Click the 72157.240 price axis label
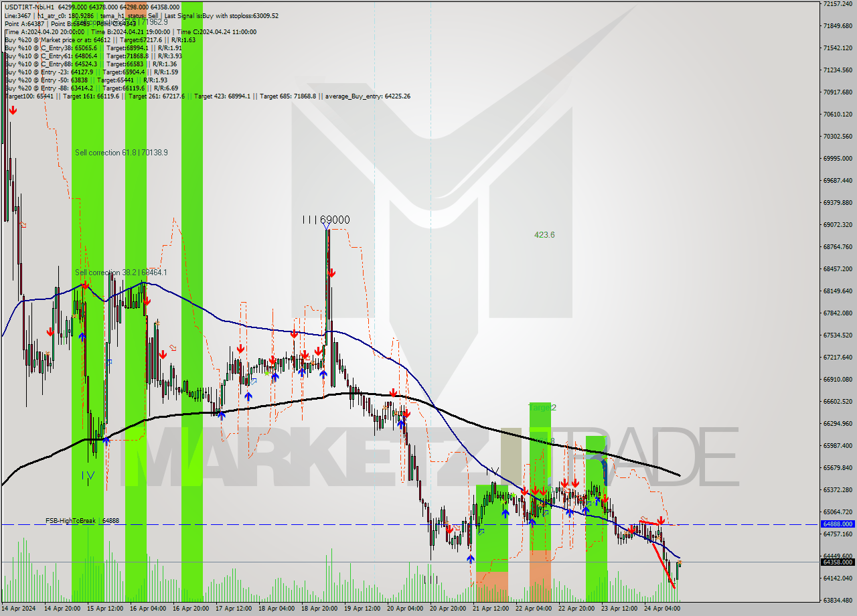The image size is (857, 616). click(x=837, y=4)
